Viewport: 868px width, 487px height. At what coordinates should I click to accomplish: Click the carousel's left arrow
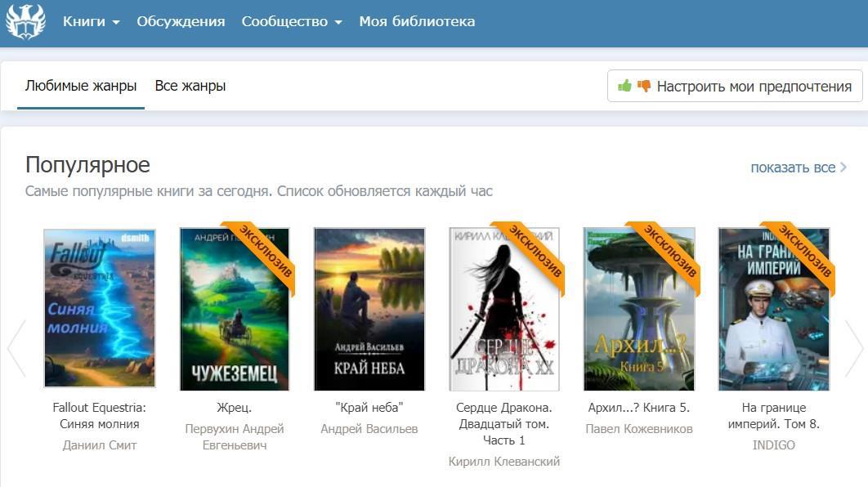pos(16,348)
